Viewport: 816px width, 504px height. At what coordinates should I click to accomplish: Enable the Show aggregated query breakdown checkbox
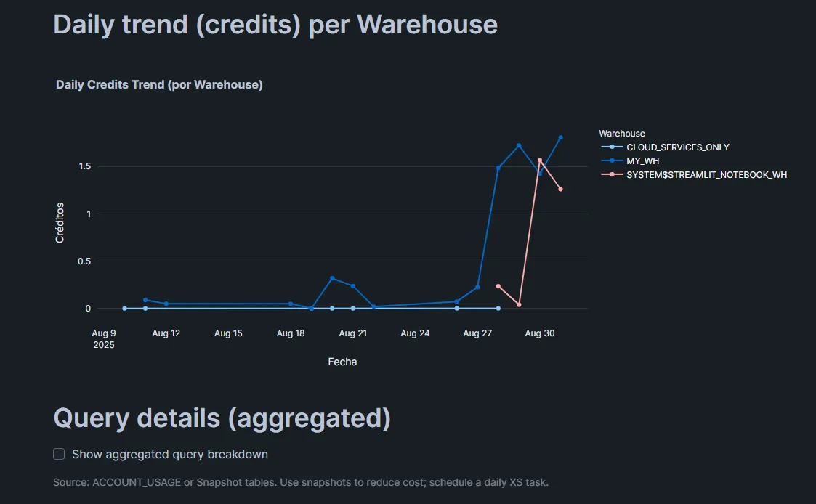58,454
